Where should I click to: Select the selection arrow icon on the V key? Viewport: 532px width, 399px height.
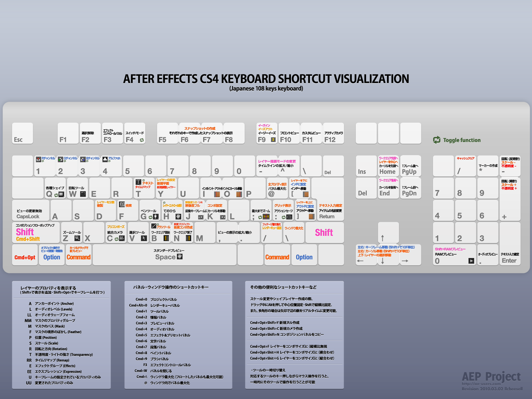(x=144, y=238)
